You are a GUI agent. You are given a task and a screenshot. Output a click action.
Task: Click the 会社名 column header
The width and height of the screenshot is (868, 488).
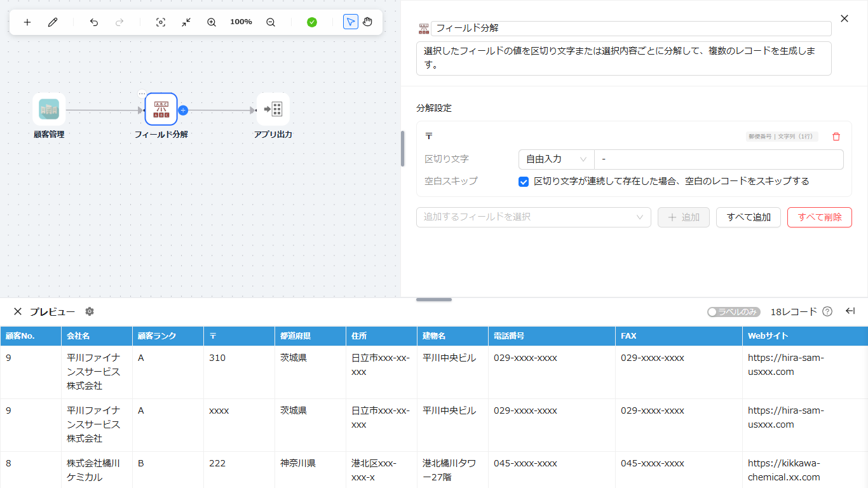coord(97,336)
